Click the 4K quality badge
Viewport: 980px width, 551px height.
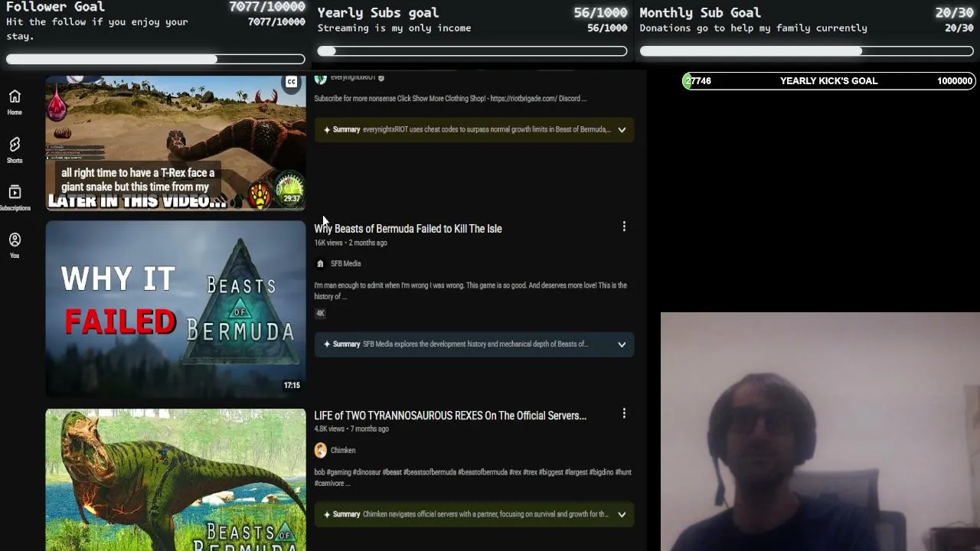(320, 313)
